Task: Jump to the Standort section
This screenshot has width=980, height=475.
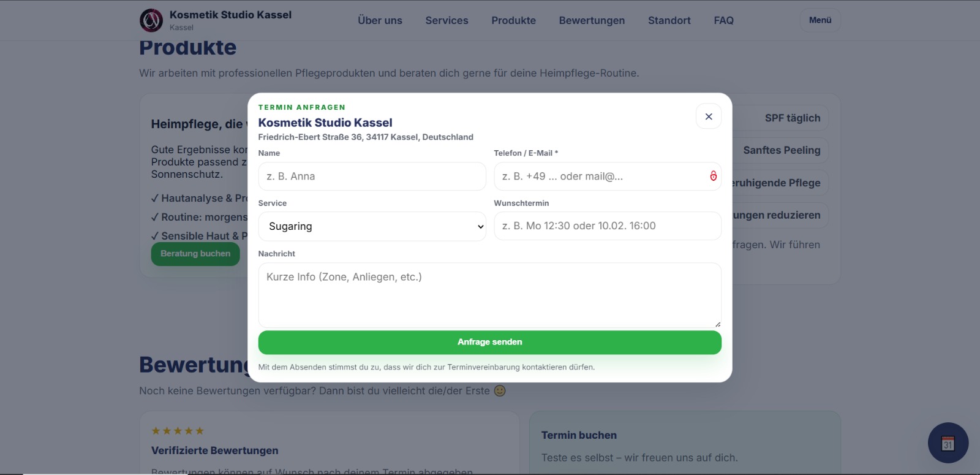Action: click(669, 20)
